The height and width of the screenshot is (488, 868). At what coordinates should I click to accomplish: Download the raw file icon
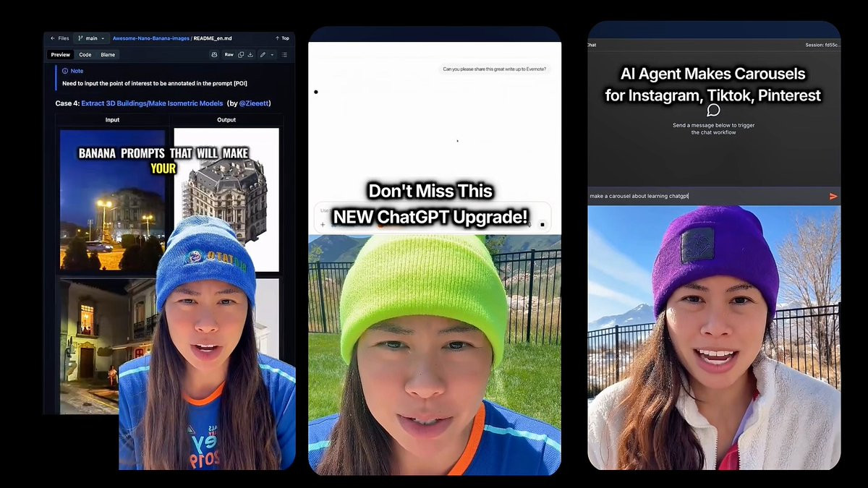tap(250, 55)
